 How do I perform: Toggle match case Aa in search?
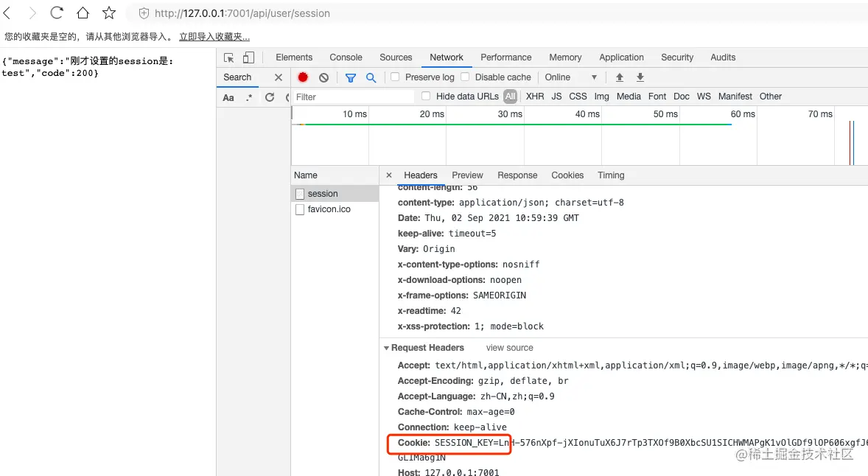click(228, 98)
